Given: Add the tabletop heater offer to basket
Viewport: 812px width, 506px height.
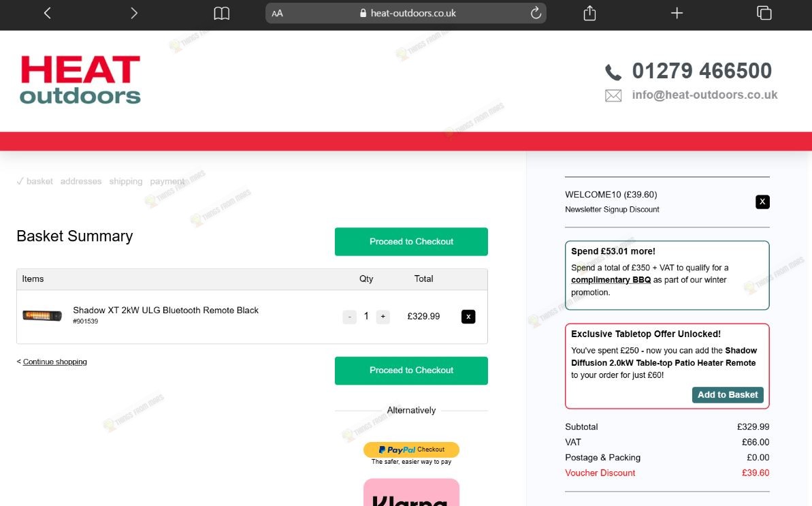Looking at the screenshot, I should (728, 394).
